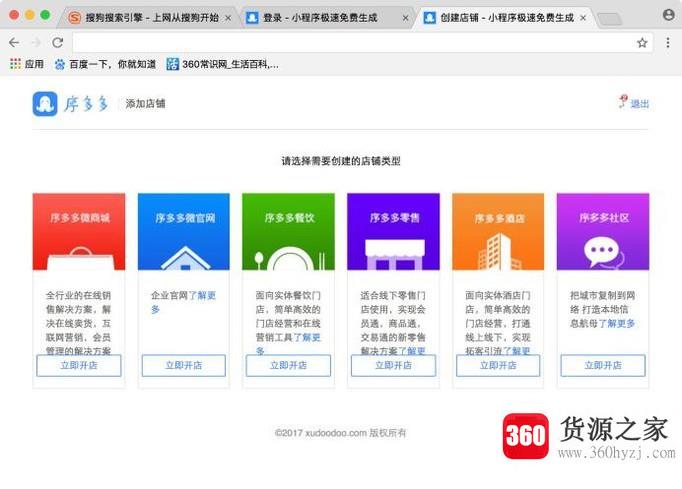Open the Chrome profile avatar icon
Screen dimensions: 682x489
pyautogui.click(x=669, y=15)
